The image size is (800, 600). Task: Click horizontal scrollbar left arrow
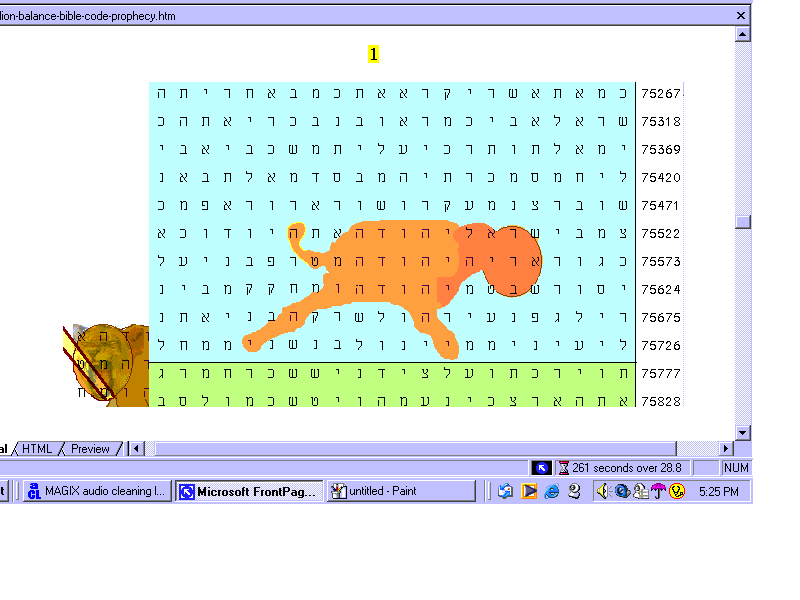136,449
